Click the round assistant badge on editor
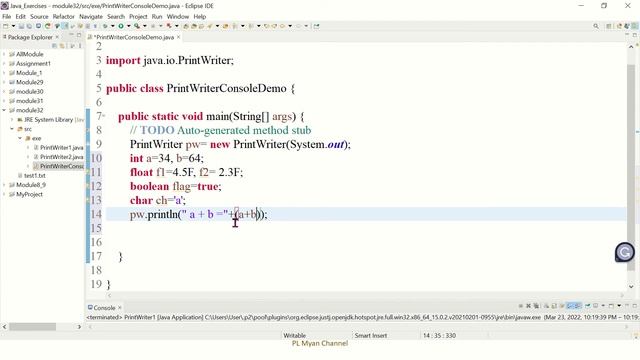 point(624,253)
